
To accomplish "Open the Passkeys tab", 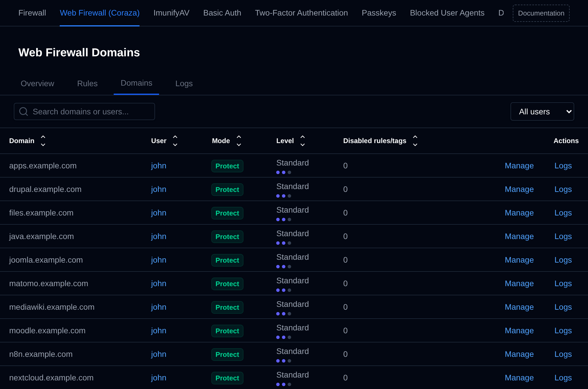I will pos(379,13).
